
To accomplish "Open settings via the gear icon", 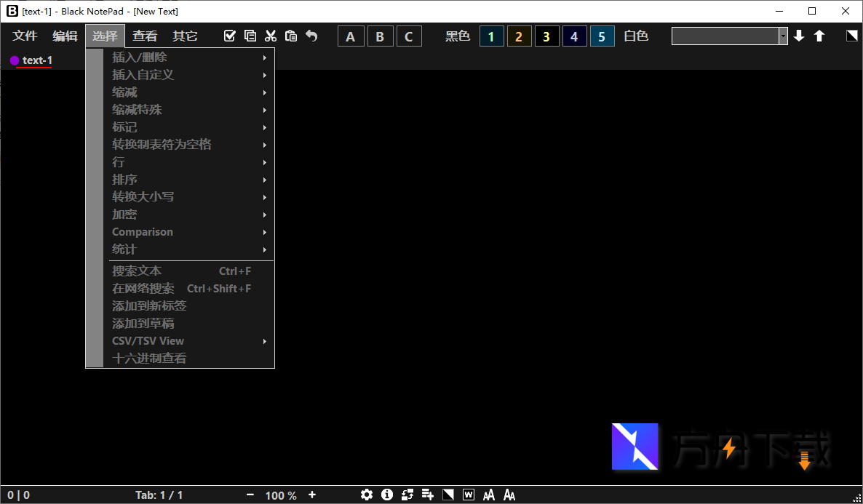I will click(x=367, y=495).
